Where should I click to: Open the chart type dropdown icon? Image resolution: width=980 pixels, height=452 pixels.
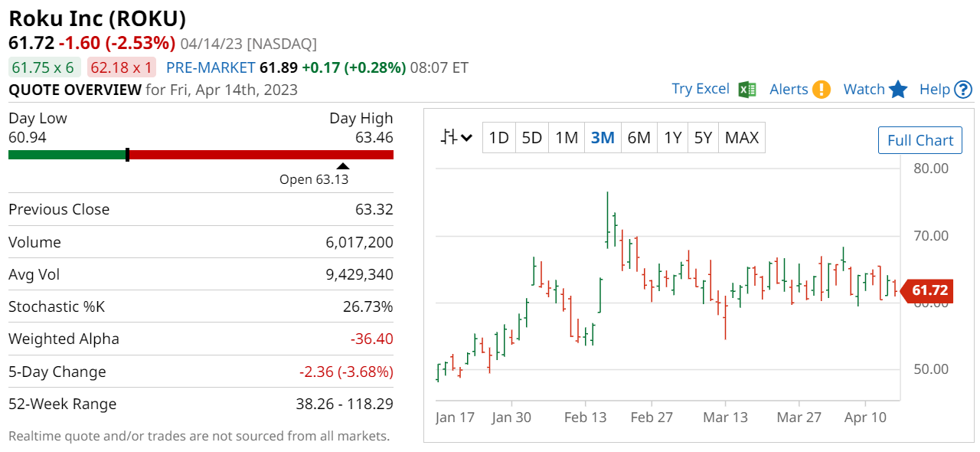[x=457, y=138]
